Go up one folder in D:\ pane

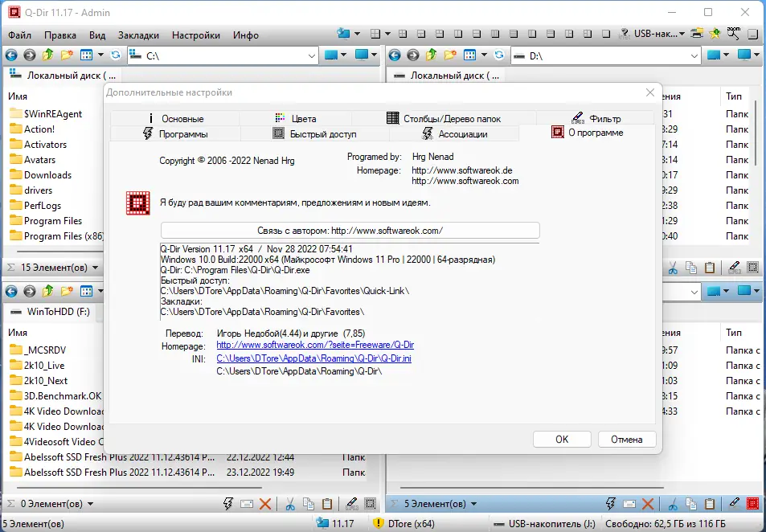[x=432, y=55]
